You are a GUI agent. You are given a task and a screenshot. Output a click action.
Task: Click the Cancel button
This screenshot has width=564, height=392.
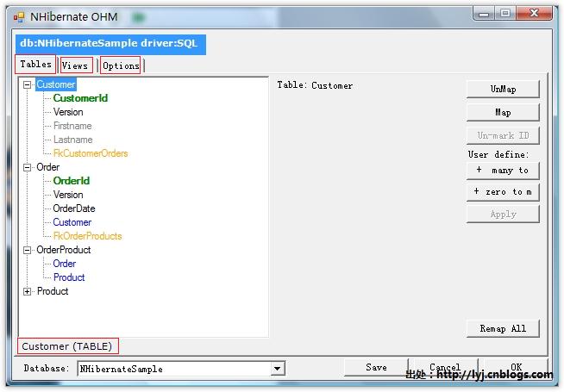click(x=445, y=367)
